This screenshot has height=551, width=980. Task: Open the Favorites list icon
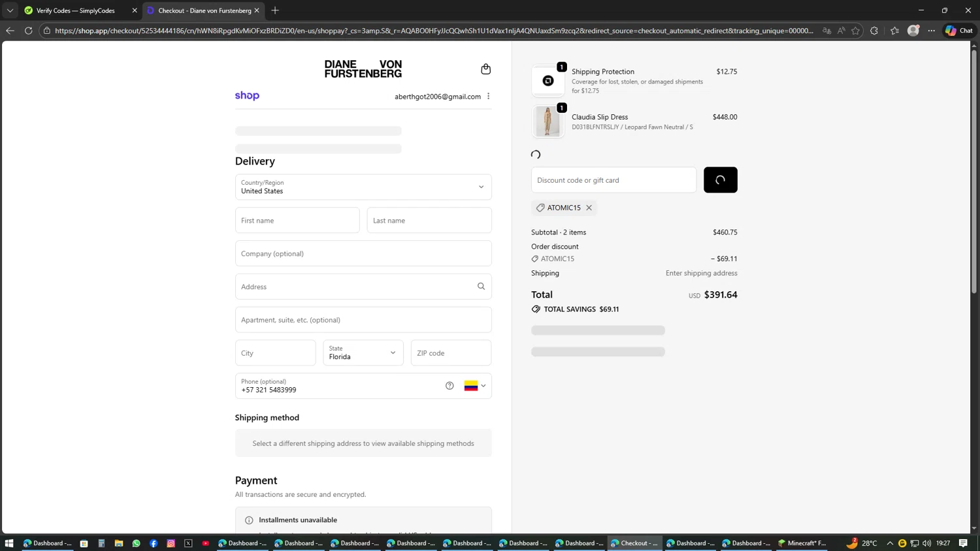click(x=894, y=31)
